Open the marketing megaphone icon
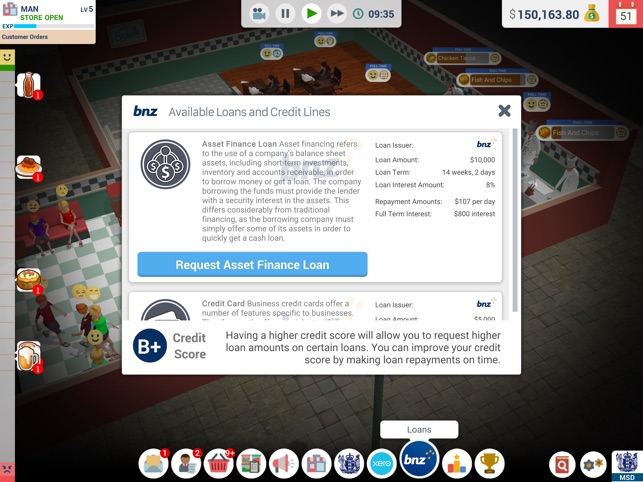 (x=284, y=464)
